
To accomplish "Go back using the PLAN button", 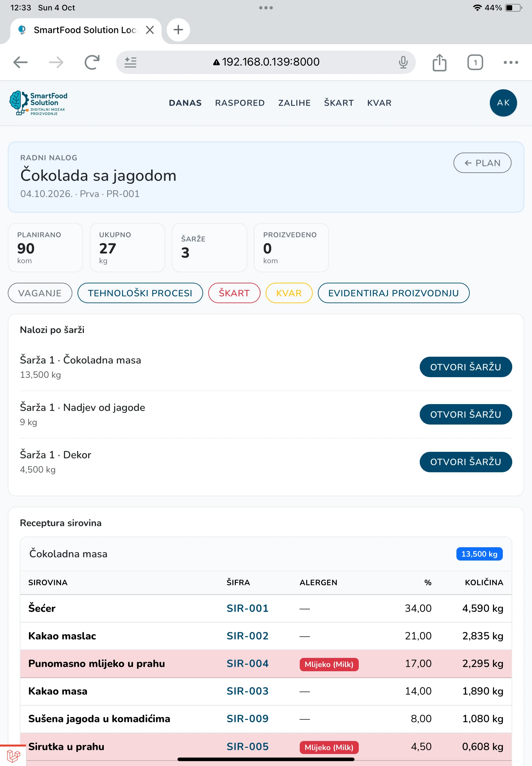I will (x=482, y=163).
